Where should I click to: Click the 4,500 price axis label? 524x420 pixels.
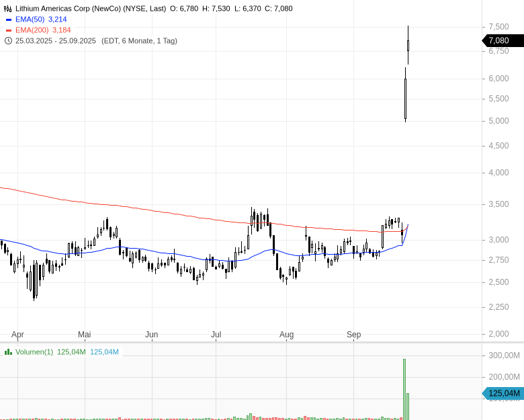tap(498, 146)
